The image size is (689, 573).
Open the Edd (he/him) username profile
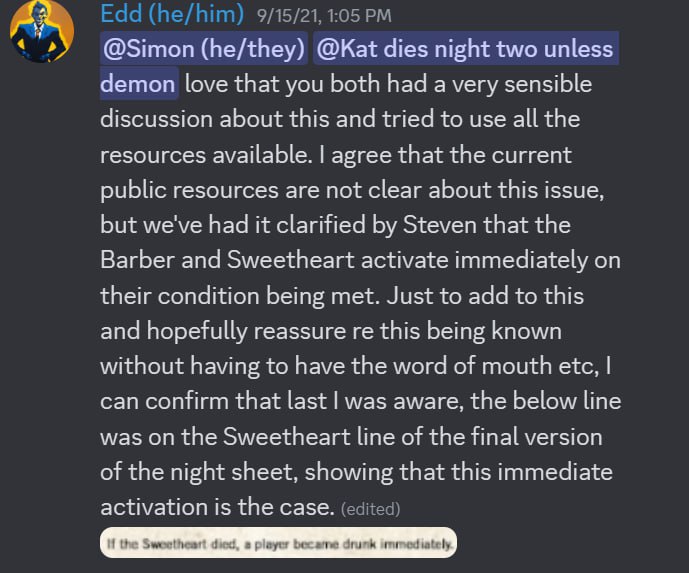pyautogui.click(x=170, y=14)
